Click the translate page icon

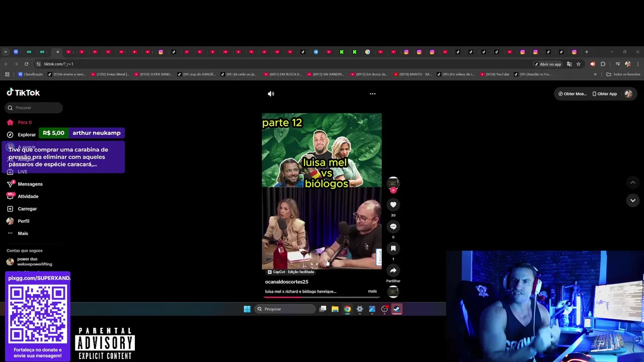569,64
